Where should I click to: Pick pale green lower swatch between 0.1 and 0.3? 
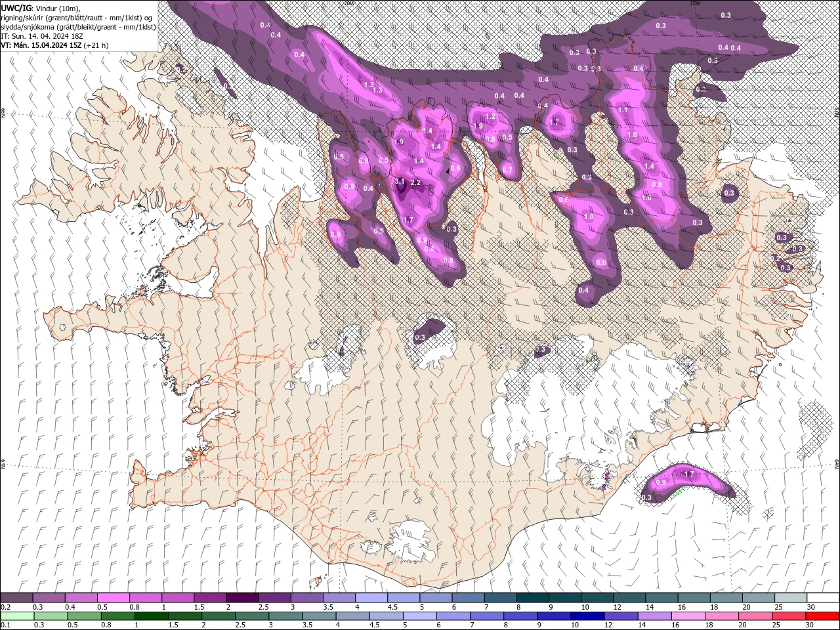[16, 616]
